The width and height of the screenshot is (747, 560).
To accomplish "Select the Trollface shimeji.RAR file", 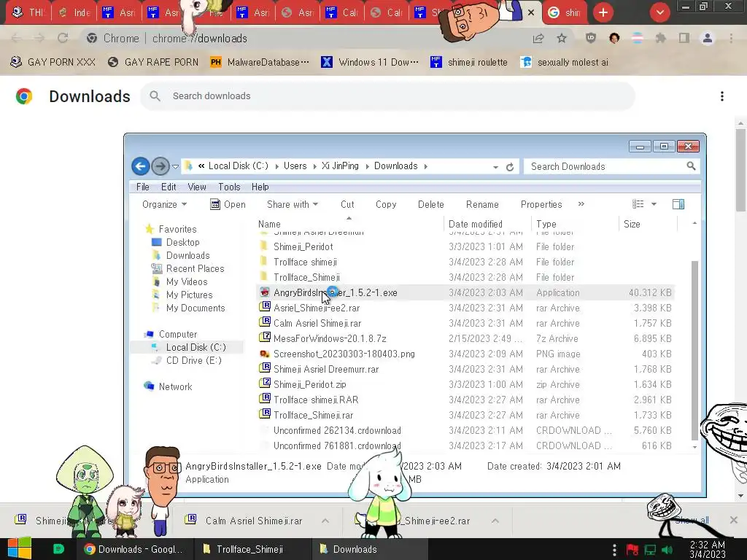I will pyautogui.click(x=316, y=400).
